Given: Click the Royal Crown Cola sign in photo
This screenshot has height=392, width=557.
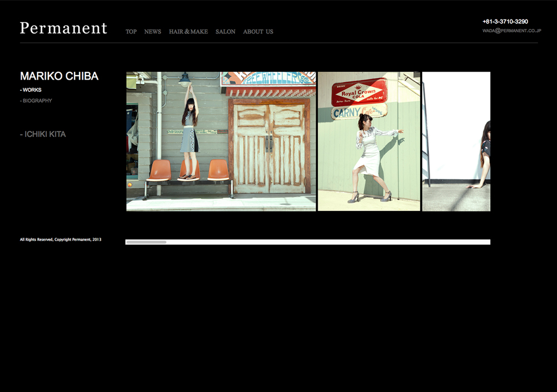Looking at the screenshot, I should coord(359,92).
